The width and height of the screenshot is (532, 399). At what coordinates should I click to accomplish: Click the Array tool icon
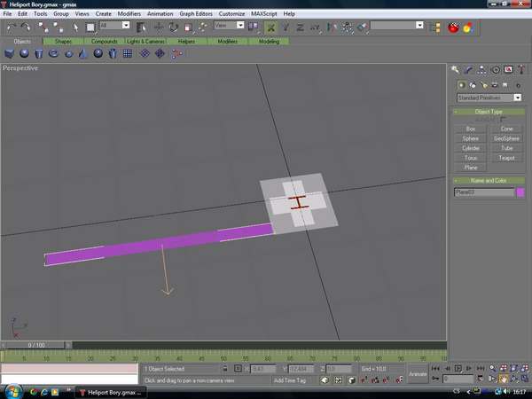(347, 27)
